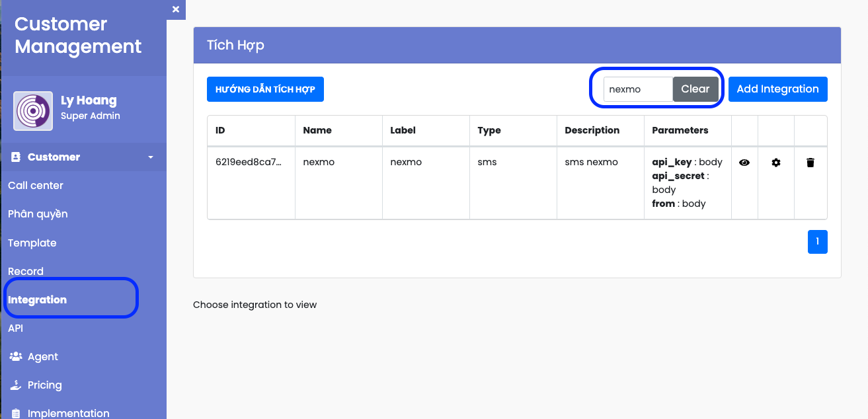The height and width of the screenshot is (419, 868).
Task: Close the sidebar with the X icon
Action: (x=175, y=9)
